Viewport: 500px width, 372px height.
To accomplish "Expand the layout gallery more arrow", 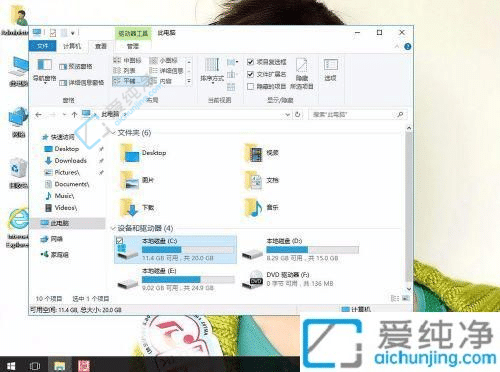I will pos(189,81).
